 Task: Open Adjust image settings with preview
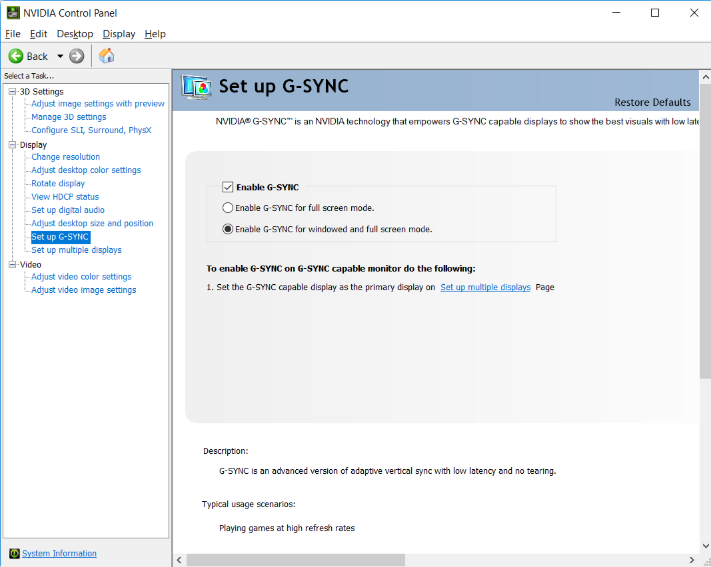[98, 104]
